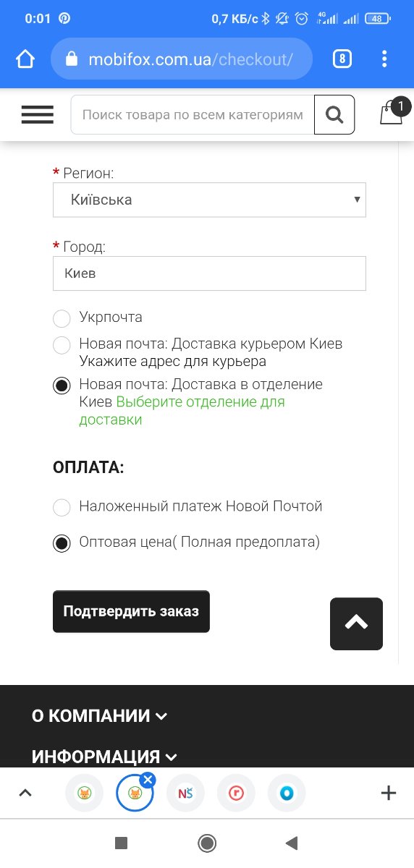Choose Новая почта courier delivery option
This screenshot has height=868, width=414.
click(62, 345)
